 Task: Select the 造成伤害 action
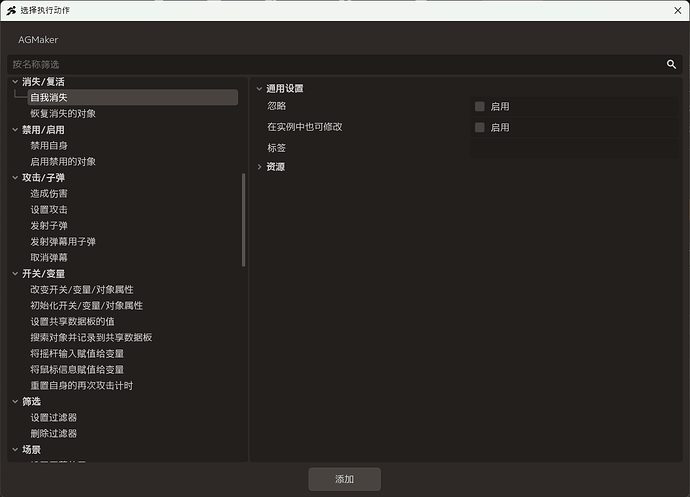coord(49,194)
